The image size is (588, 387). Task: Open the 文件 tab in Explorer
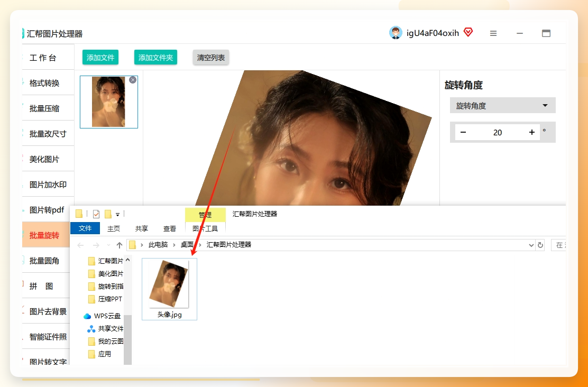coord(85,228)
